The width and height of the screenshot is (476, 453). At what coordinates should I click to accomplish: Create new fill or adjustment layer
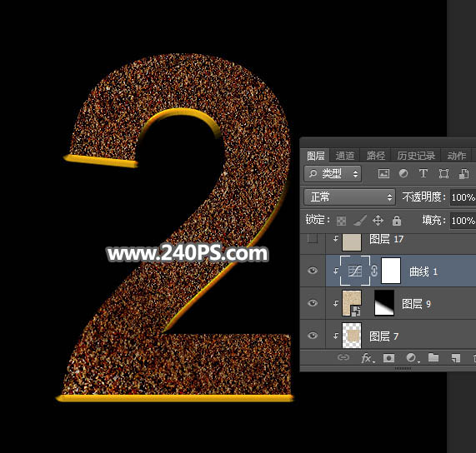click(412, 358)
